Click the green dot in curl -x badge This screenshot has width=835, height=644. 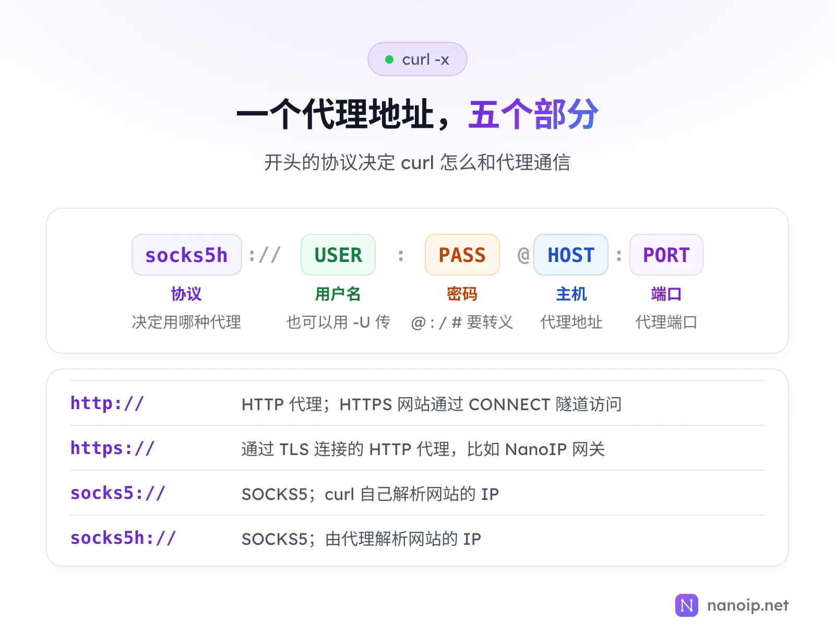pyautogui.click(x=389, y=59)
